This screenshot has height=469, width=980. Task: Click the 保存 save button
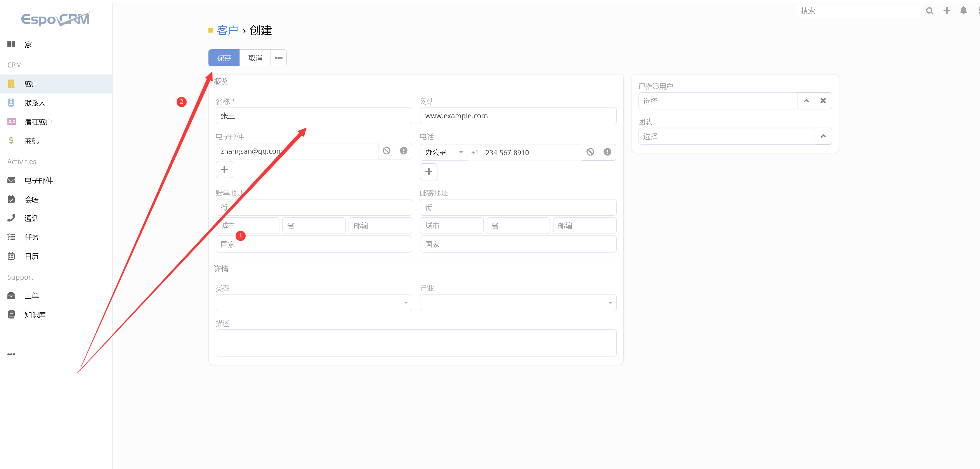pyautogui.click(x=224, y=58)
